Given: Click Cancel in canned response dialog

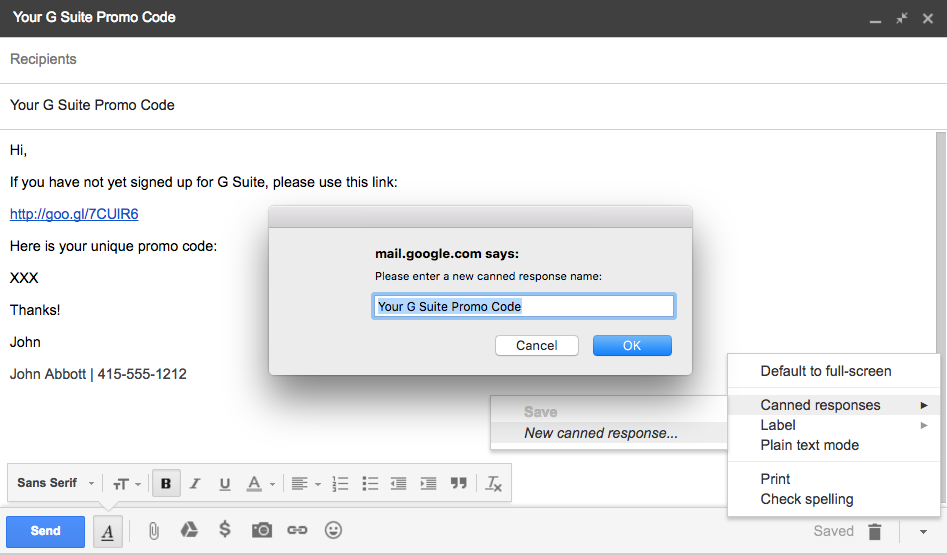Looking at the screenshot, I should (x=536, y=345).
